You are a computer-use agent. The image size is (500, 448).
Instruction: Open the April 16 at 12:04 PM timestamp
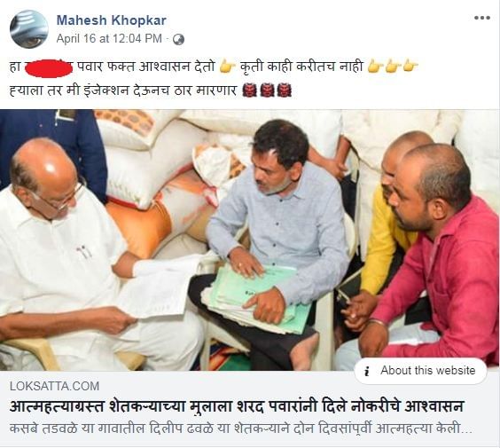pos(109,39)
